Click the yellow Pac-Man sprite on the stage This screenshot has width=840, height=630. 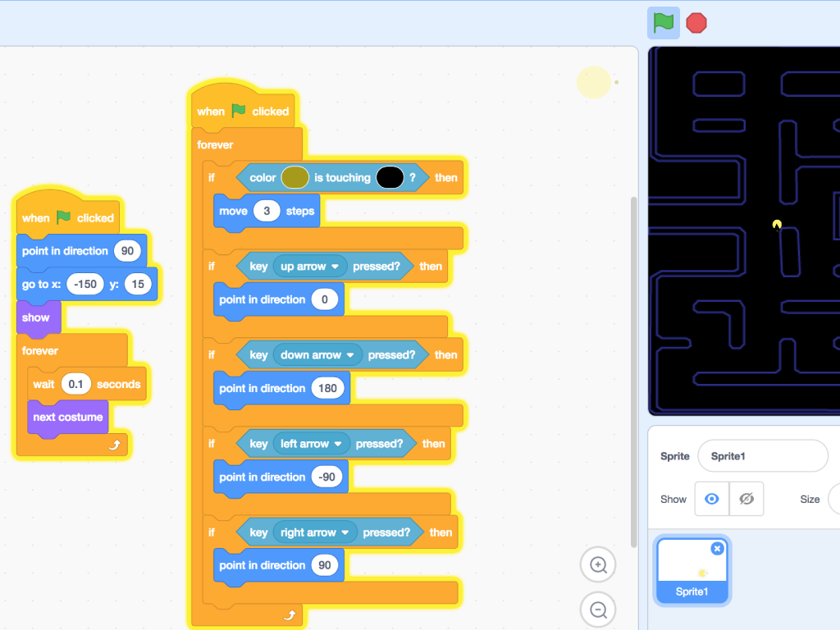pyautogui.click(x=777, y=225)
